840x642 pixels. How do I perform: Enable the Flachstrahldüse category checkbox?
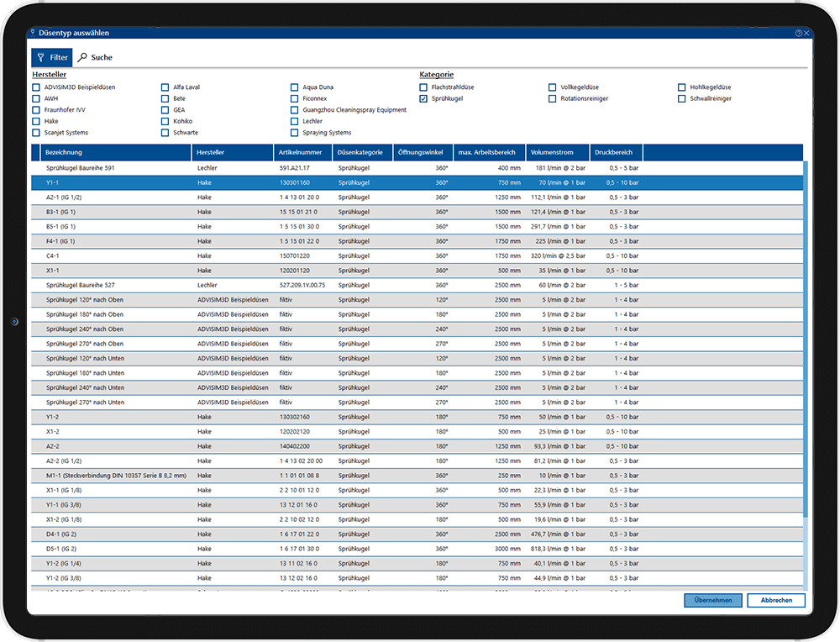pyautogui.click(x=423, y=87)
